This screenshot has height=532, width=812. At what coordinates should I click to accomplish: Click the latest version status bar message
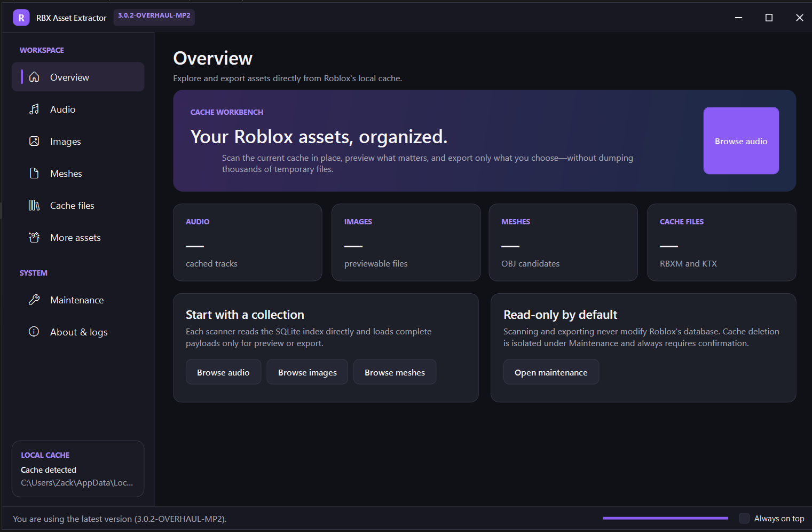coord(120,519)
